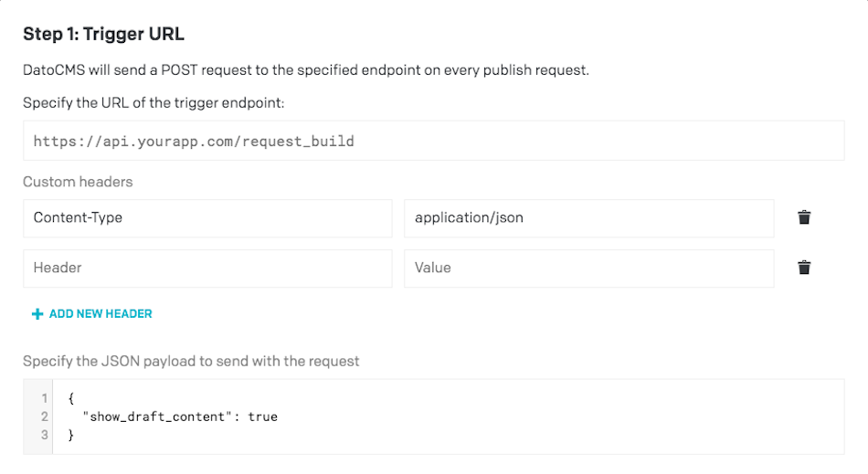Click the Specify the URL of the trigger endpoint label
The image size is (868, 474).
(x=153, y=103)
